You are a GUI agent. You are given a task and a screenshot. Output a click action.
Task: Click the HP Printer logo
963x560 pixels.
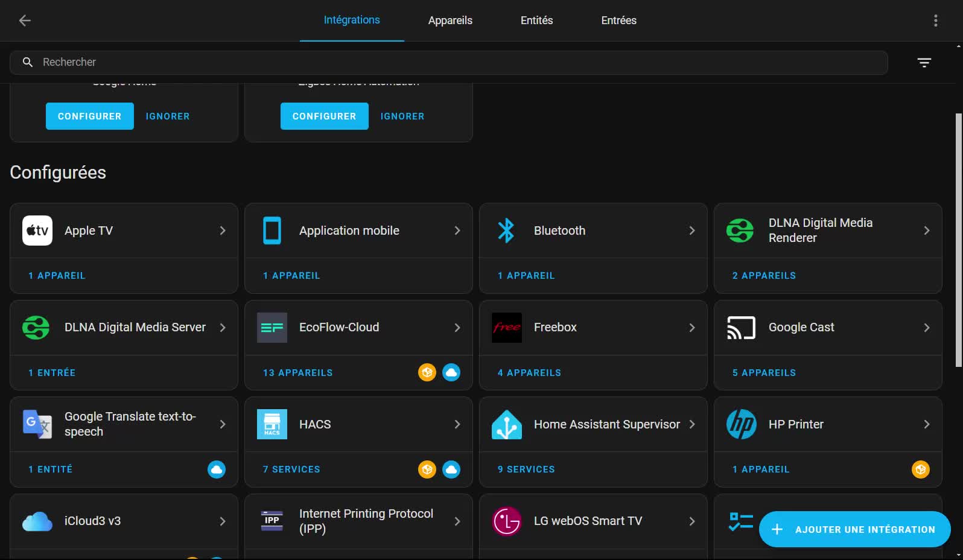coord(741,424)
